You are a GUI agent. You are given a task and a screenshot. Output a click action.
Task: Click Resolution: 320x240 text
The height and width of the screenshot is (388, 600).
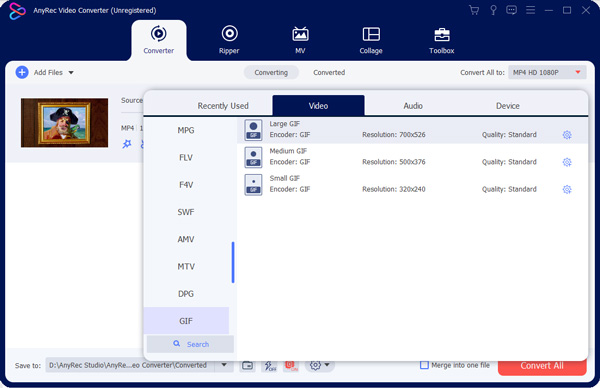[x=394, y=189]
